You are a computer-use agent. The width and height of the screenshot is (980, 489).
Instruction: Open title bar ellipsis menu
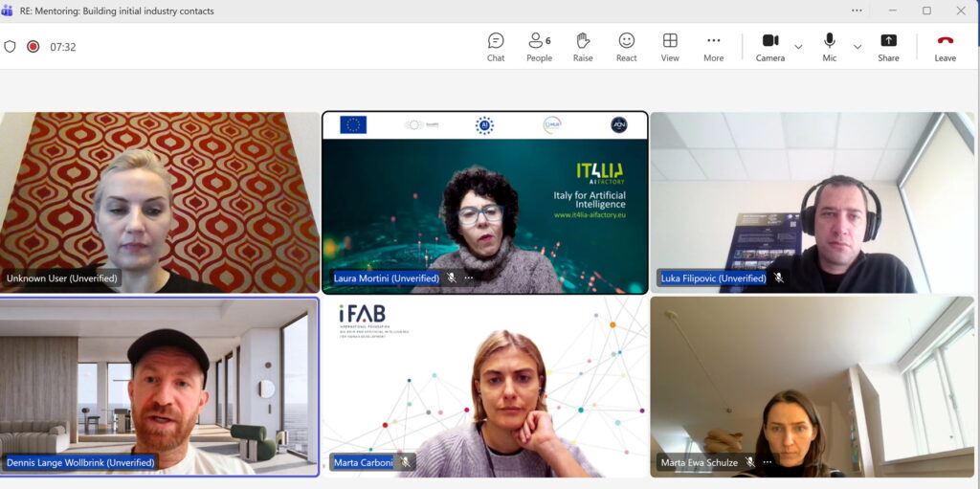(857, 11)
